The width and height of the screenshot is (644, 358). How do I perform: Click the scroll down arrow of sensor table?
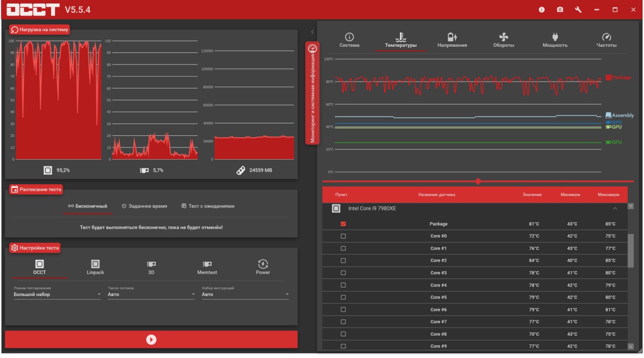pyautogui.click(x=631, y=346)
